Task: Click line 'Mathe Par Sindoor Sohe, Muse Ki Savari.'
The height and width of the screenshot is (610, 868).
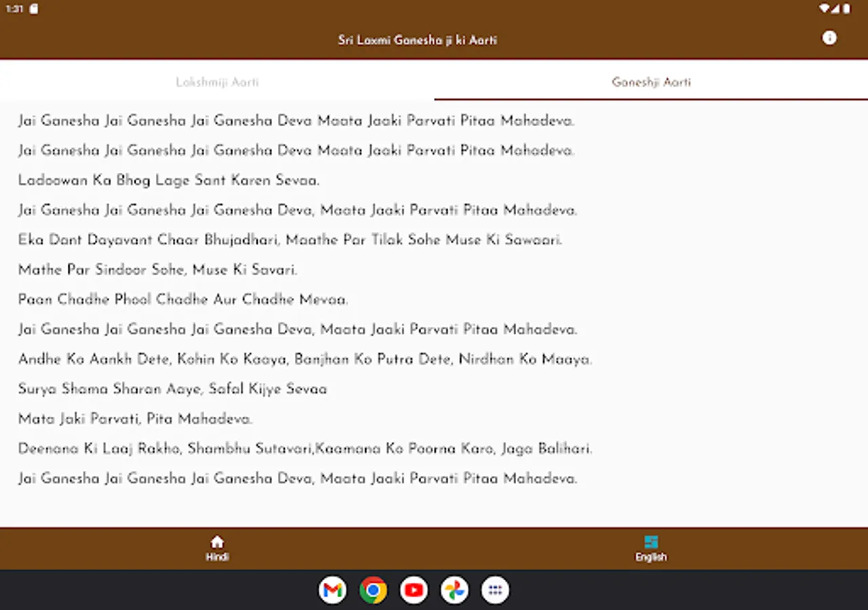Action: pyautogui.click(x=158, y=270)
